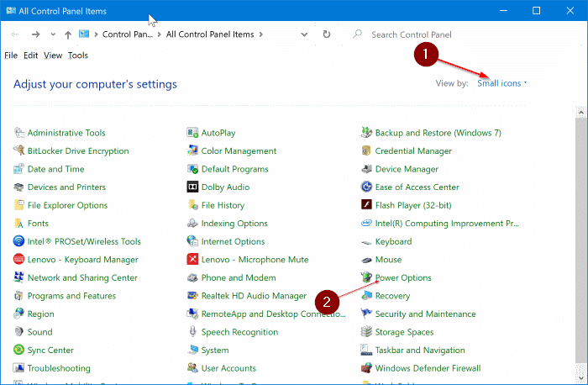Open the Internet Options icon

[x=192, y=241]
